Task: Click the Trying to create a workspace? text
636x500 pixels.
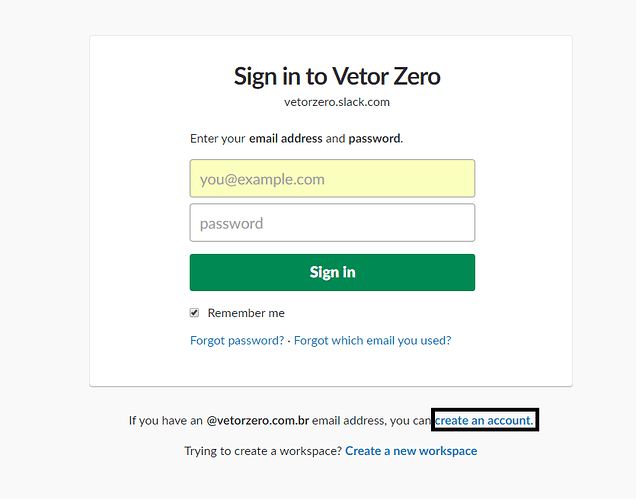Action: (x=262, y=451)
